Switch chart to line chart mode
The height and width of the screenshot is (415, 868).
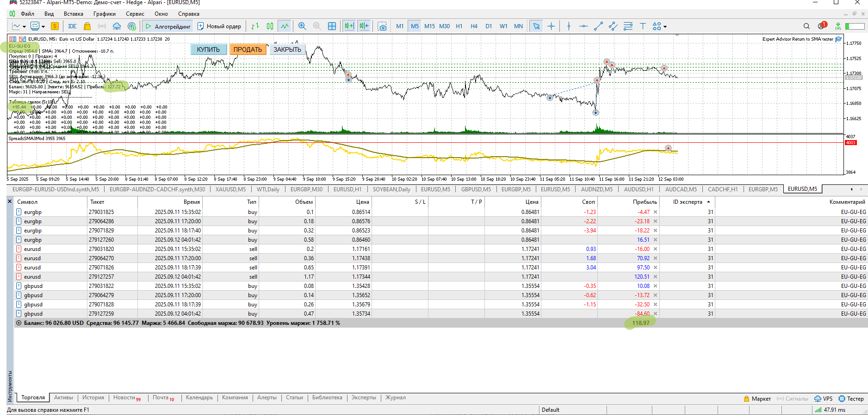click(285, 26)
